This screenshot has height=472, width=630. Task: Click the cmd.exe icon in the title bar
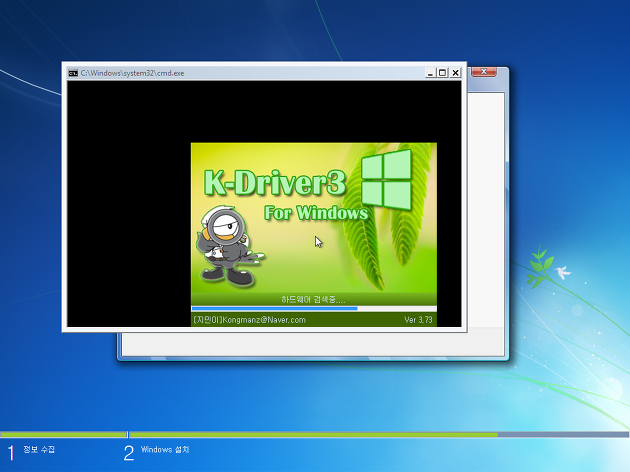pos(73,73)
